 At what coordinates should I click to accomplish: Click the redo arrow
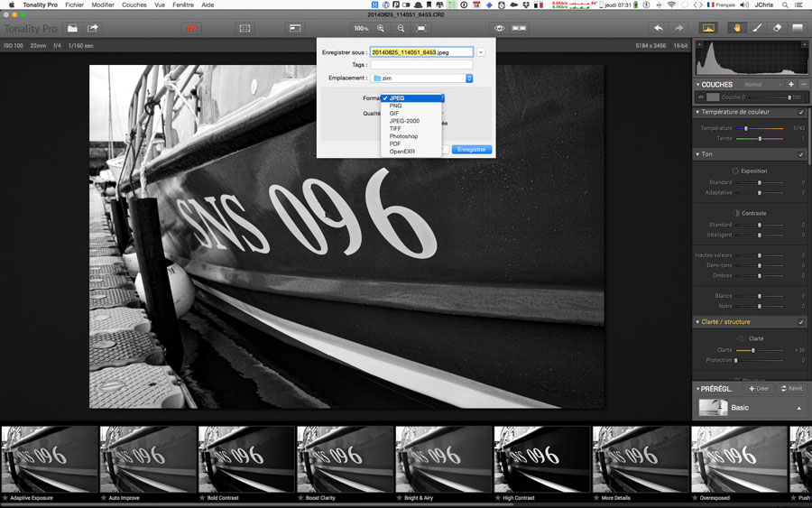click(678, 28)
